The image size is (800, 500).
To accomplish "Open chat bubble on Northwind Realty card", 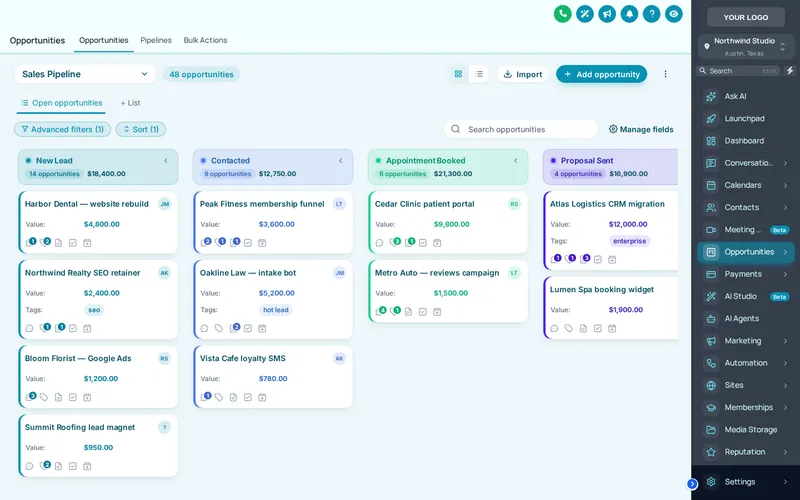I will [29, 328].
